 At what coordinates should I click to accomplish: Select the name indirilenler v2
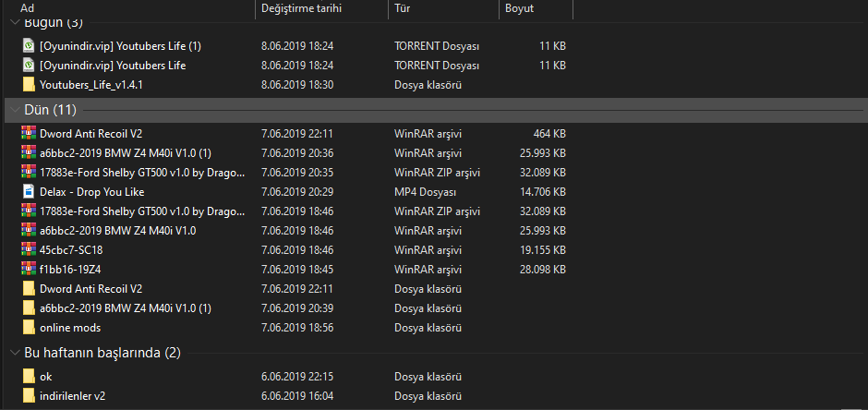click(73, 395)
